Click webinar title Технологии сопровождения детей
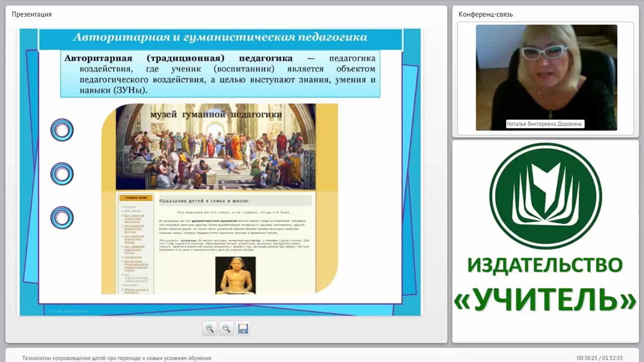644x362 pixels. point(117,358)
